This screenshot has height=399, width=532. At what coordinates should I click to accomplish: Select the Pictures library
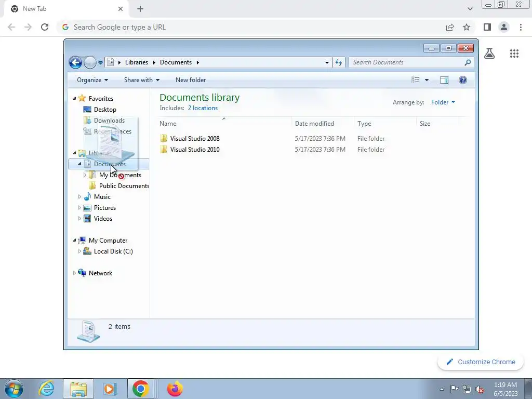[105, 208]
